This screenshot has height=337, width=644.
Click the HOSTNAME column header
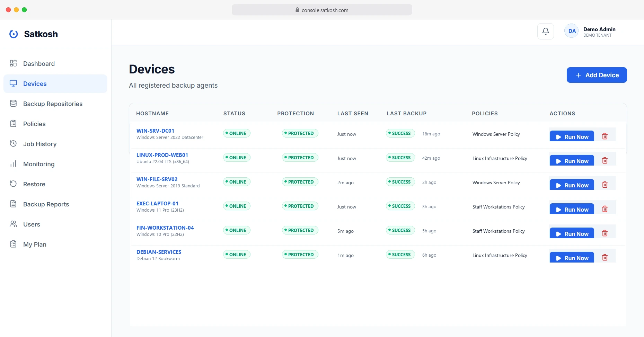[152, 113]
